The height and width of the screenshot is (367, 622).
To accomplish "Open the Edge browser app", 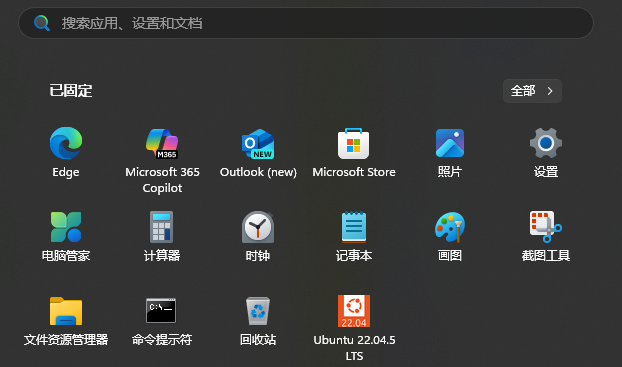I will (66, 144).
